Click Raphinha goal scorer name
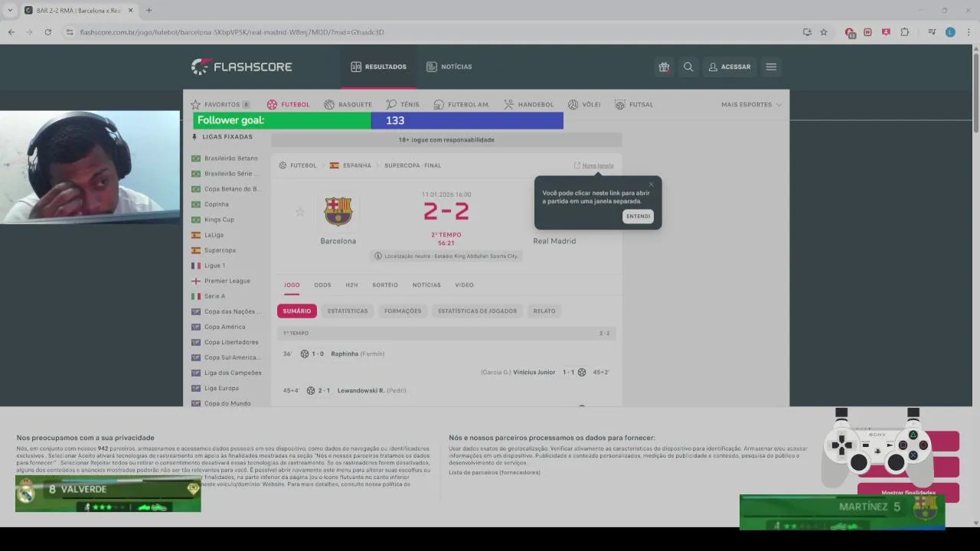This screenshot has width=980, height=551. (345, 354)
